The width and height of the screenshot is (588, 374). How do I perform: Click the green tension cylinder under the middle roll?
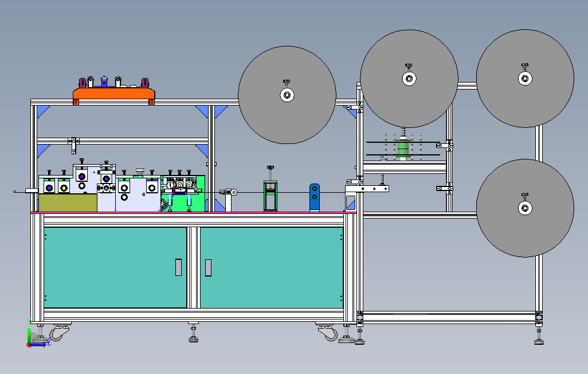coord(403,147)
